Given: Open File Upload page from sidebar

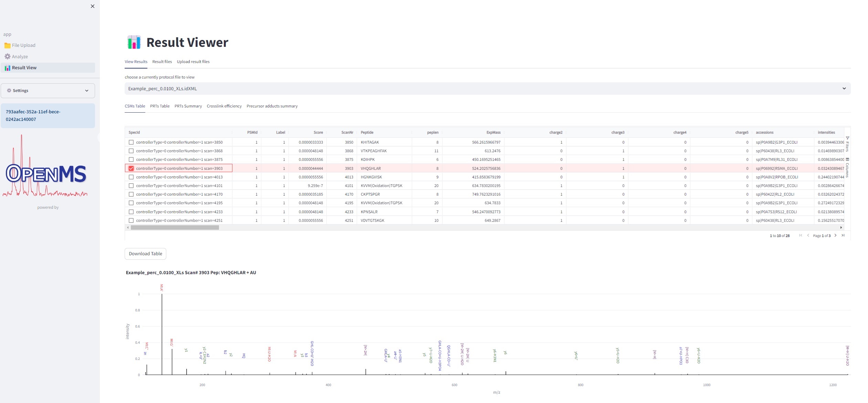Looking at the screenshot, I should 23,45.
